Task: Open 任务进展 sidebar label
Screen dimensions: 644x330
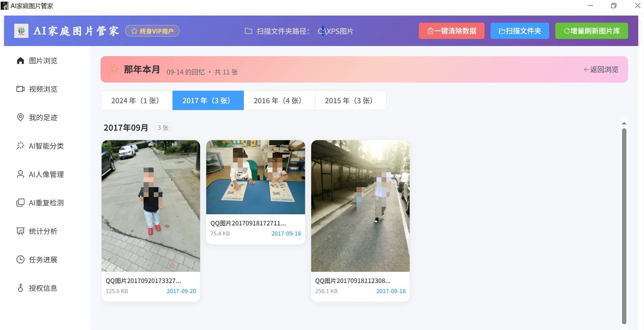Action: pyautogui.click(x=43, y=260)
